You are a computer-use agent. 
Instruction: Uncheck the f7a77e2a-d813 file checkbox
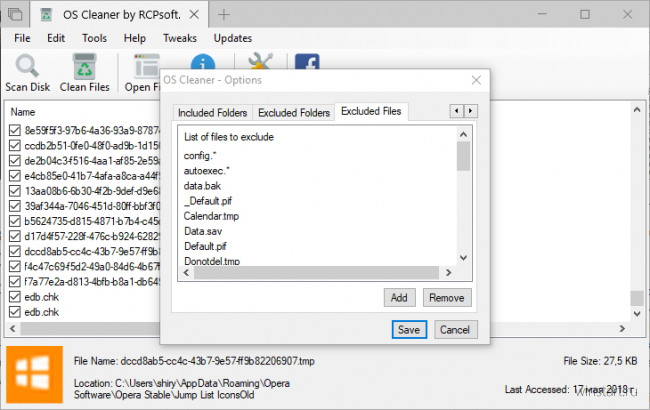click(15, 281)
